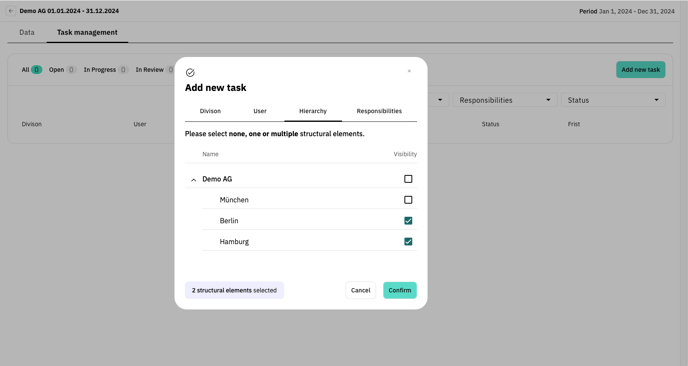
Task: Click the München row label
Action: [234, 200]
